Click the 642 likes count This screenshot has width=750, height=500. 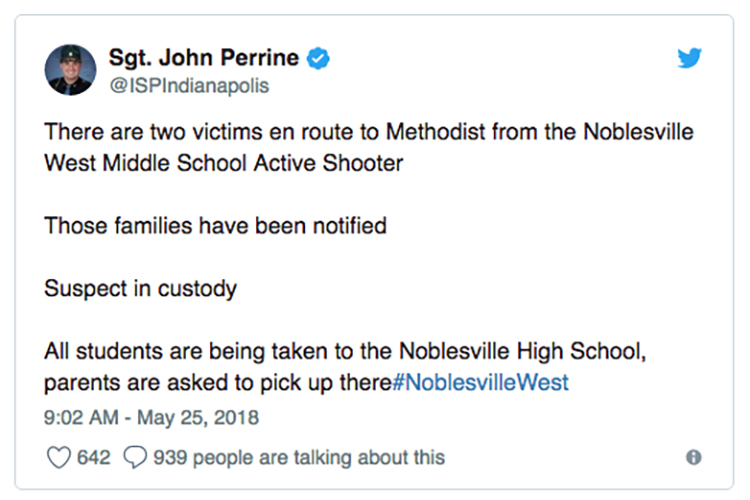93,457
